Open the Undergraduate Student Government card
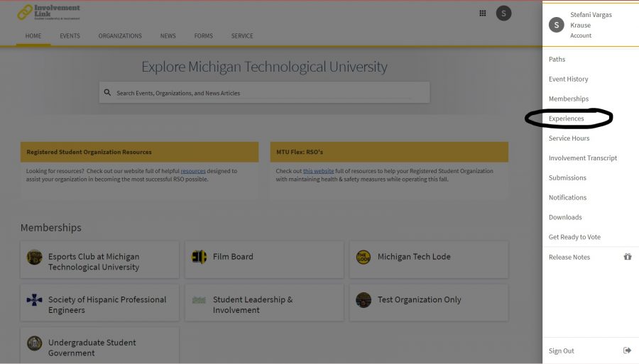639x364 pixels. point(99,346)
